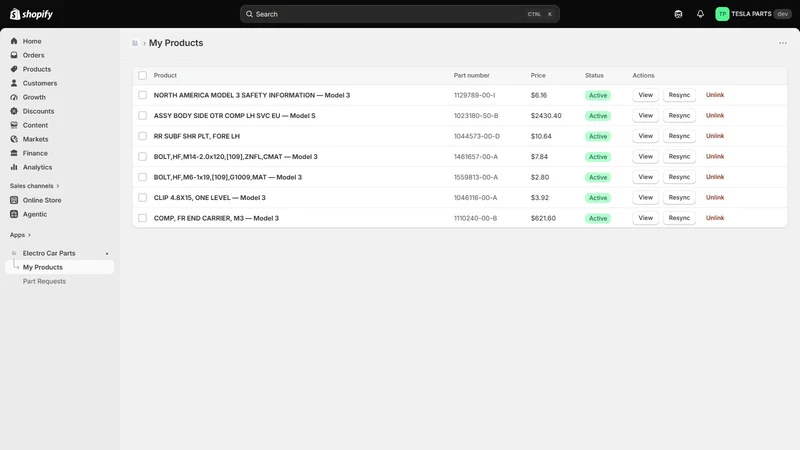The image size is (800, 450).
Task: Click the Finance bank icon
Action: pos(14,153)
